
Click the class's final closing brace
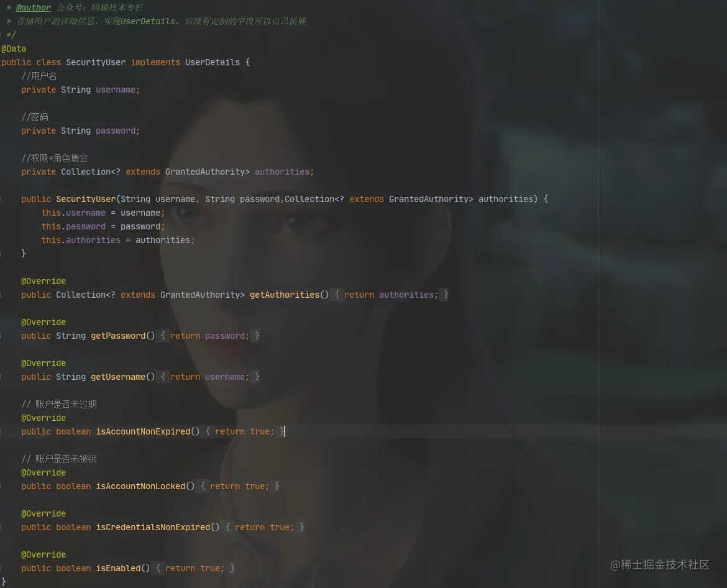point(4,582)
